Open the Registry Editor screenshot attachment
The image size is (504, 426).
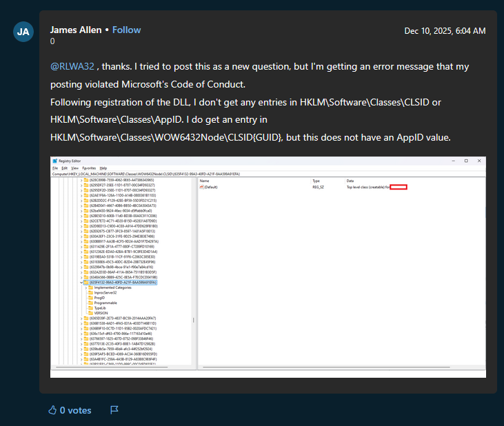pos(268,267)
